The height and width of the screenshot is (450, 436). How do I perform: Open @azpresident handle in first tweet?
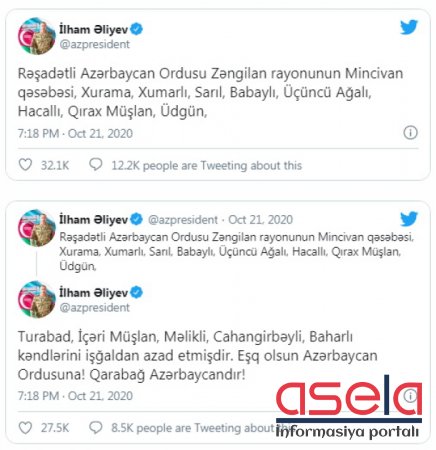tap(94, 44)
